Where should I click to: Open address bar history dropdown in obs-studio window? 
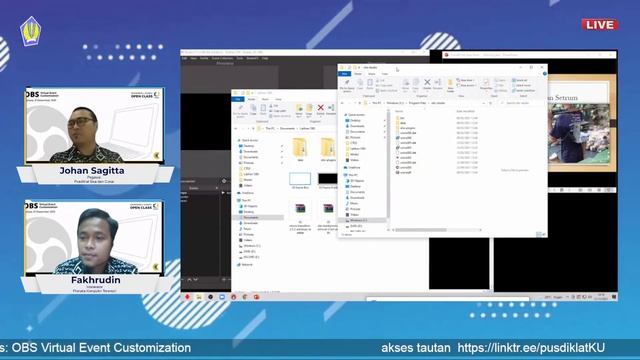tap(484, 103)
